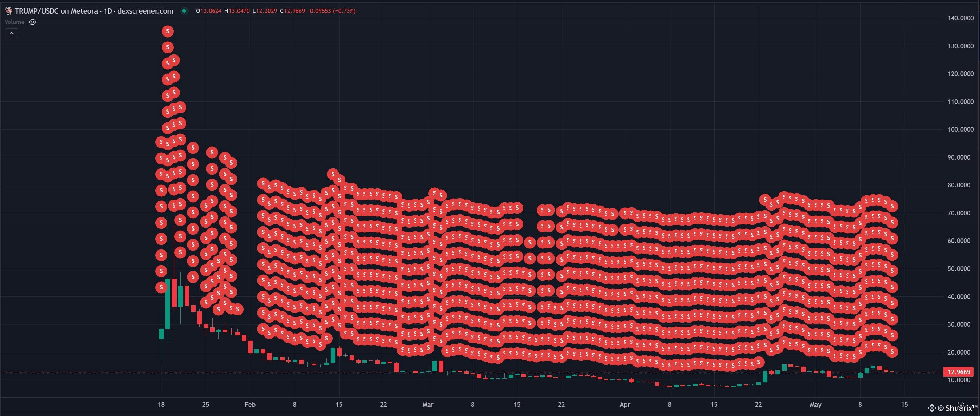
Task: Click the 25 date label on the time axis
Action: pyautogui.click(x=205, y=405)
